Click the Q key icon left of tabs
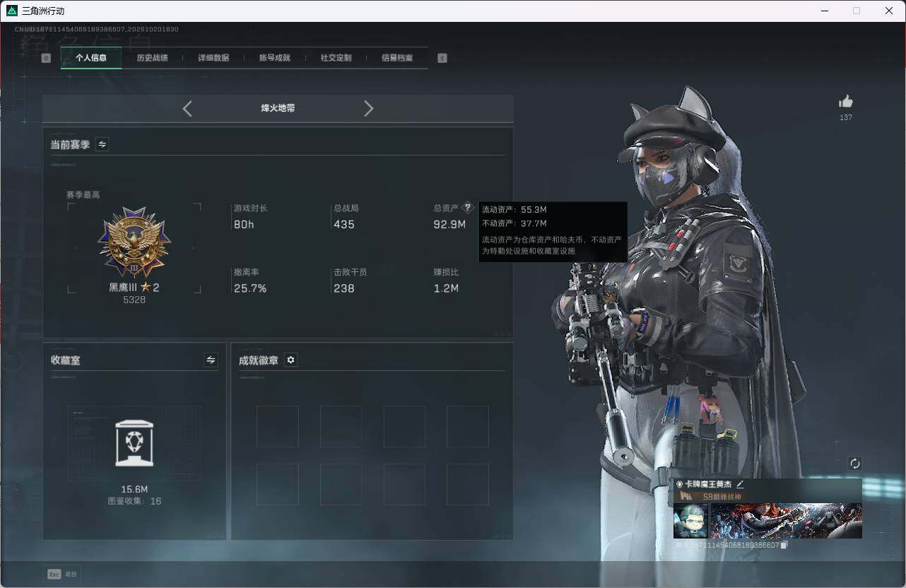The width and height of the screenshot is (906, 588). tap(46, 58)
